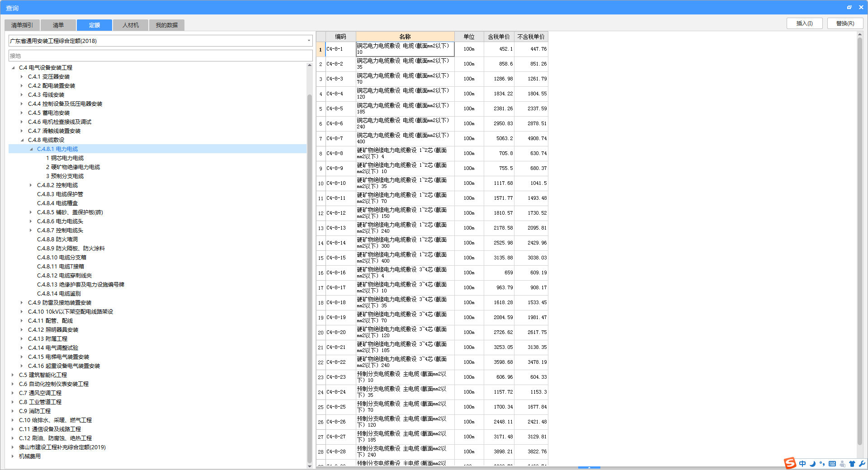Screen dimensions: 868x470
Task: Select C.4.8.3 电缆保护管 in the tree
Action: pos(60,194)
